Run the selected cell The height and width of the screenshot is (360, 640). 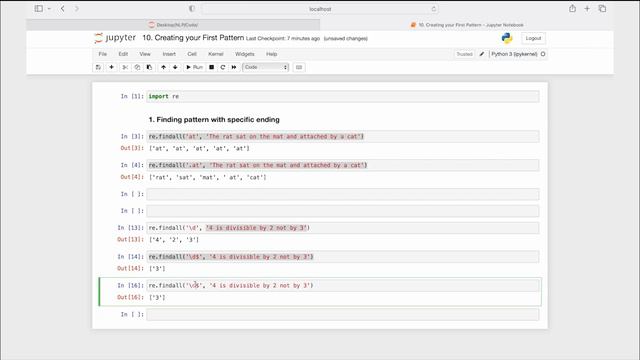(194, 67)
